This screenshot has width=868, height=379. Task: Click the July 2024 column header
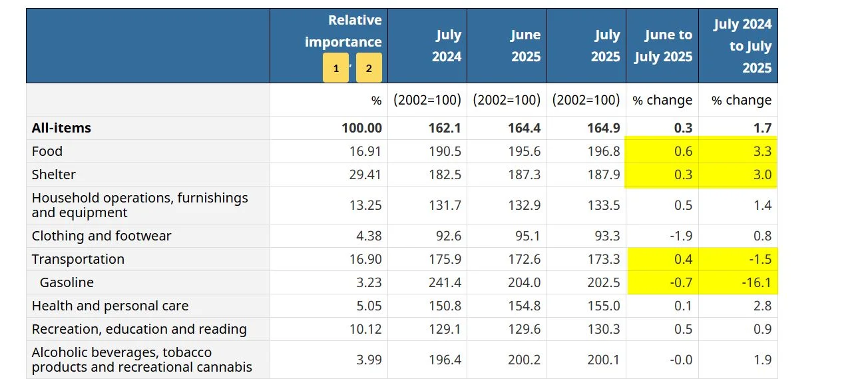coord(446,46)
